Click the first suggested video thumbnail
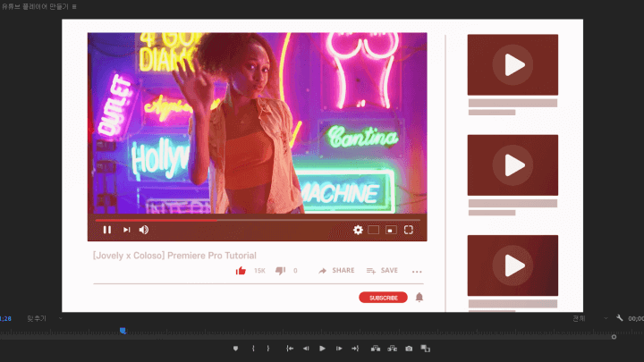The height and width of the screenshot is (362, 644). 513,65
